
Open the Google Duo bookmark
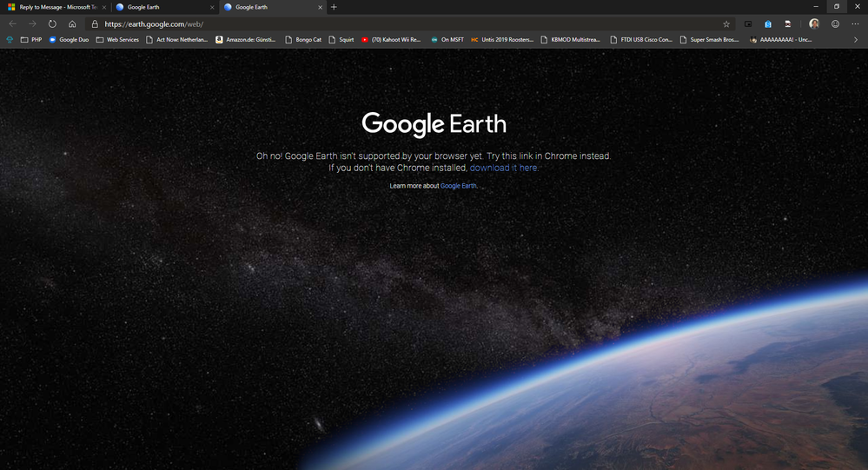pyautogui.click(x=69, y=40)
